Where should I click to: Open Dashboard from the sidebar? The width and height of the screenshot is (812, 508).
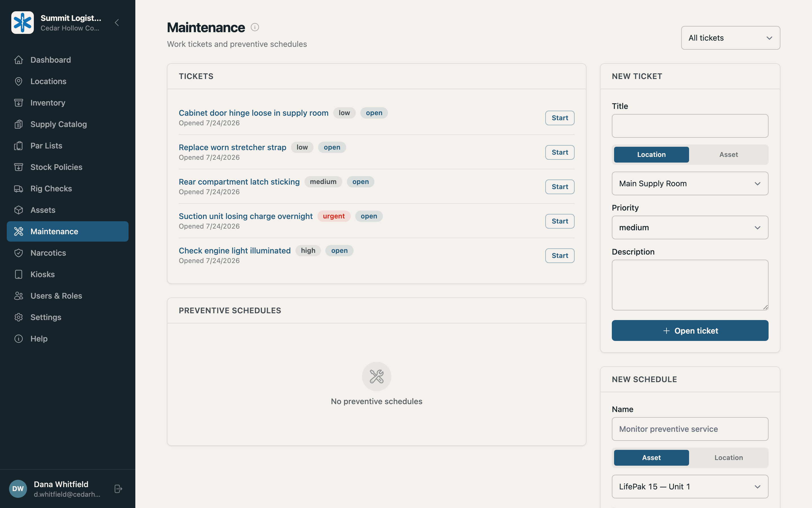[x=67, y=60]
